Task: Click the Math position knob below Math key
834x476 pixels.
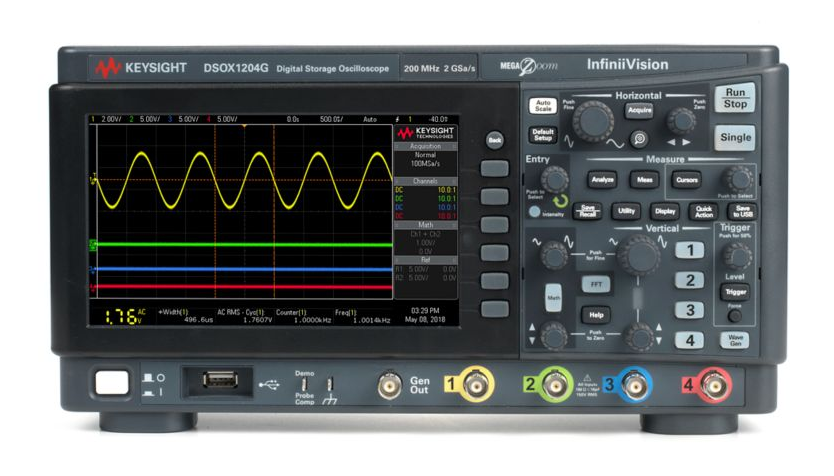Action: (x=554, y=336)
